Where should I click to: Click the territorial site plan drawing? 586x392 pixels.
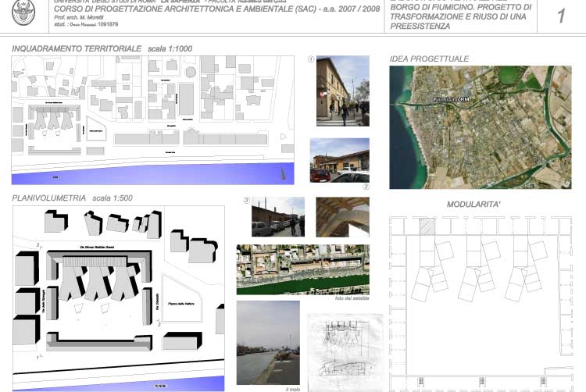153,120
